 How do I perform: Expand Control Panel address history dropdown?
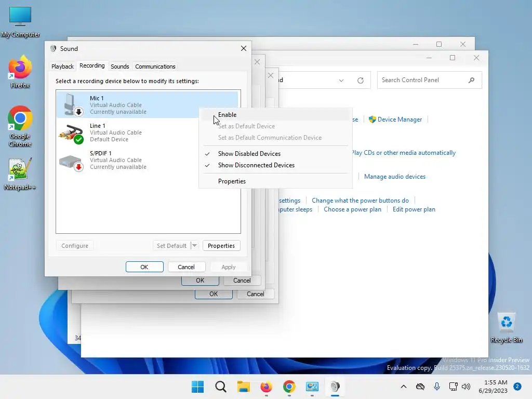coord(341,81)
